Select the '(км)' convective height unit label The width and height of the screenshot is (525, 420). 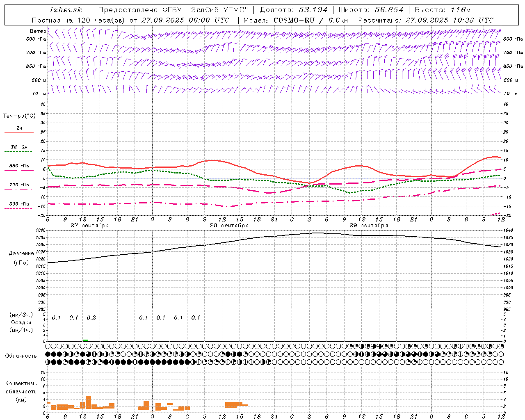[x=21, y=399]
